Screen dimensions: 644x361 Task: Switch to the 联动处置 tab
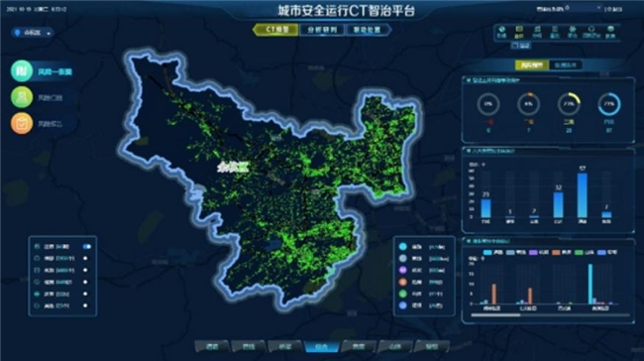(368, 30)
